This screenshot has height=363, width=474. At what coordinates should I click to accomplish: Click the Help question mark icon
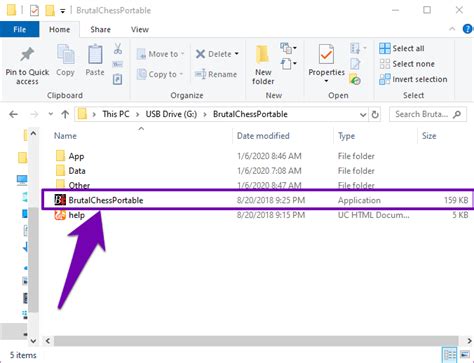coord(467,29)
